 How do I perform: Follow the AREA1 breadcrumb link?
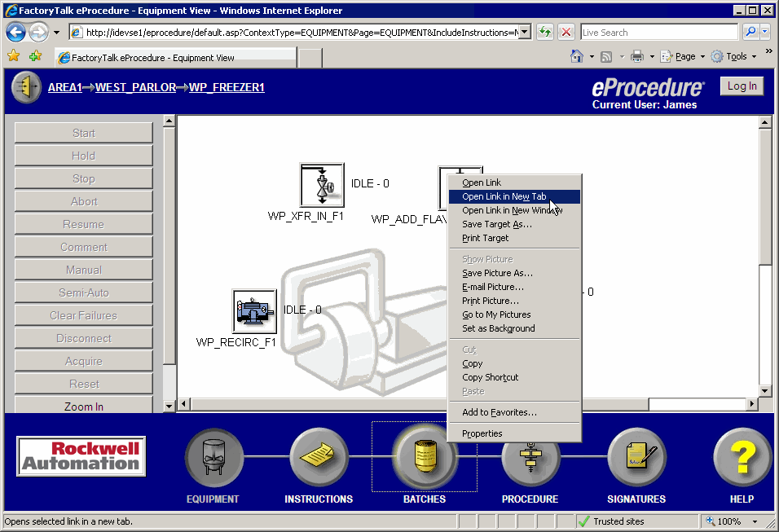(x=65, y=87)
